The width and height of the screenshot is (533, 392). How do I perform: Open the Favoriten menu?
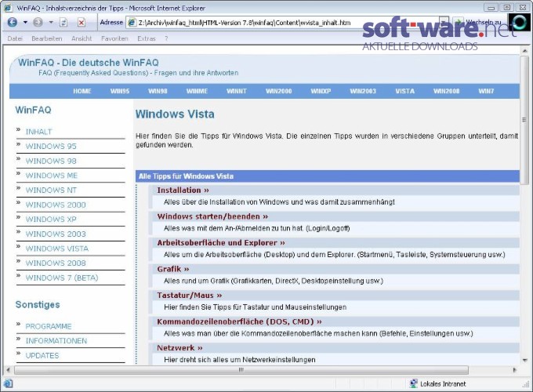click(114, 38)
